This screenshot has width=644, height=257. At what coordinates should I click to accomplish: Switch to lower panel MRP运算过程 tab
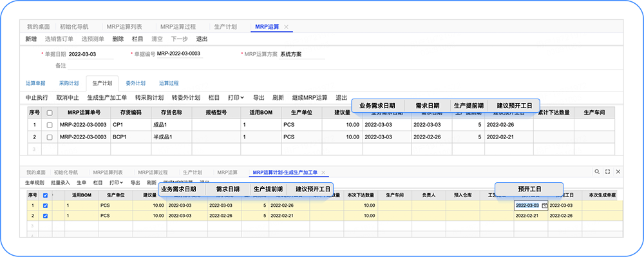153,173
